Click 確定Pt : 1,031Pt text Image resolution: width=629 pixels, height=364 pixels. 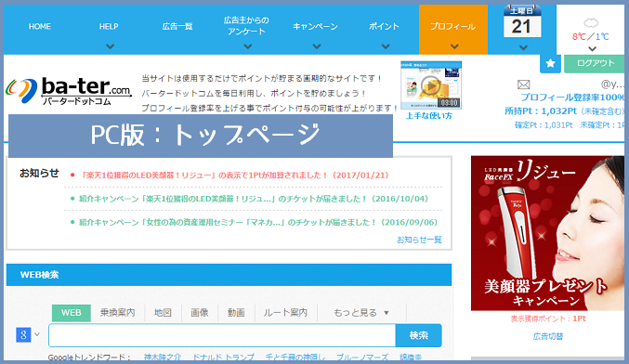[x=544, y=125]
